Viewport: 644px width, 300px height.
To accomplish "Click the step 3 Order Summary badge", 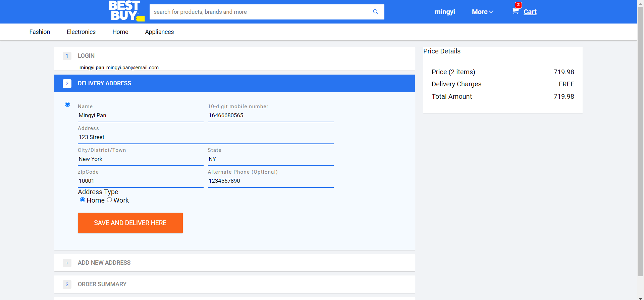I will click(x=67, y=284).
